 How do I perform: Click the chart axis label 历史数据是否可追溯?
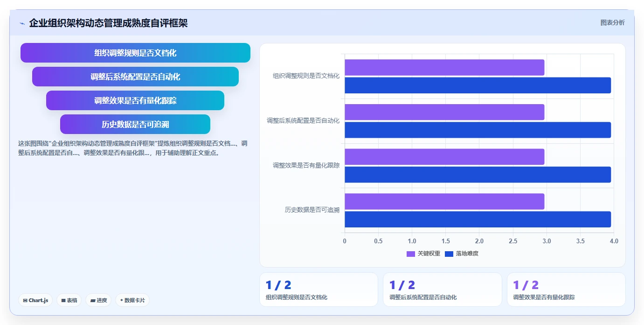[312, 210]
